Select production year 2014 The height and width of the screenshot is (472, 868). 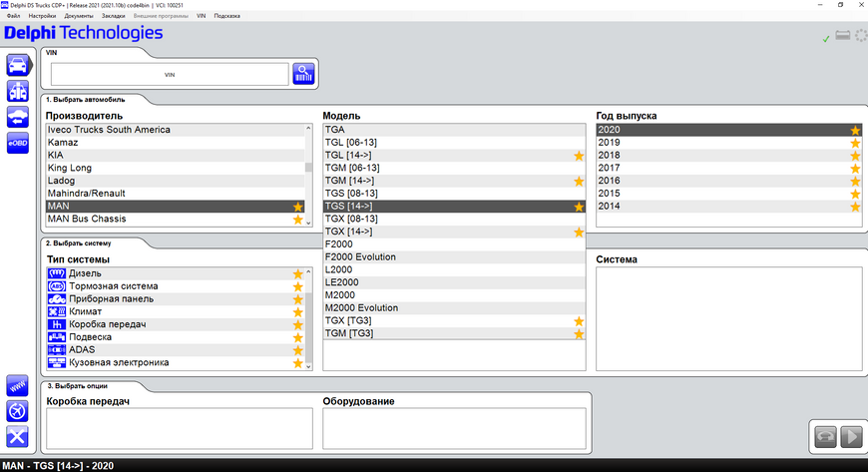729,207
